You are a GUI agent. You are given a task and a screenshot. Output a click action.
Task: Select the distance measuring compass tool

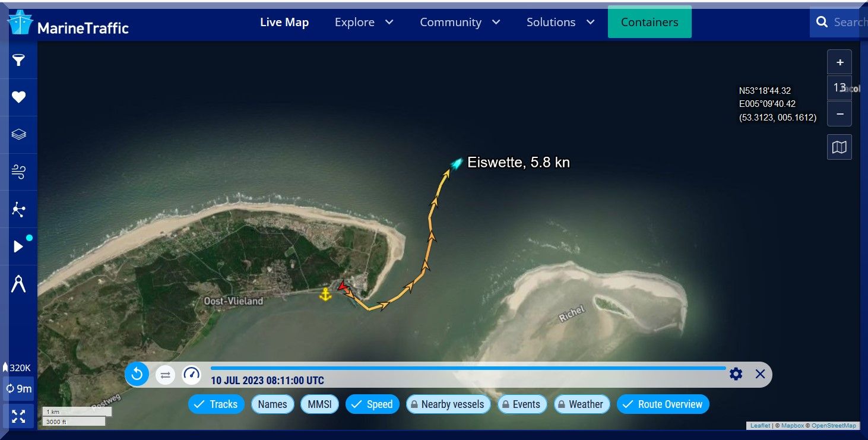[19, 284]
